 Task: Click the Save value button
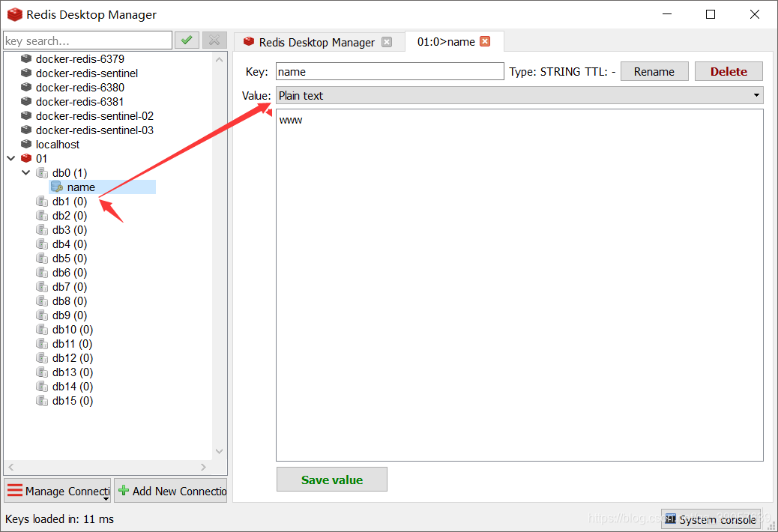[331, 480]
